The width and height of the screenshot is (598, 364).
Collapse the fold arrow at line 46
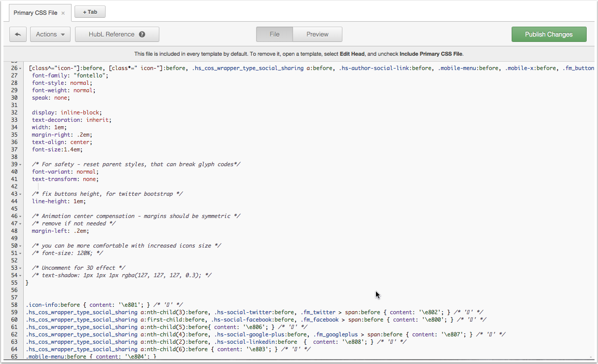[x=20, y=217]
